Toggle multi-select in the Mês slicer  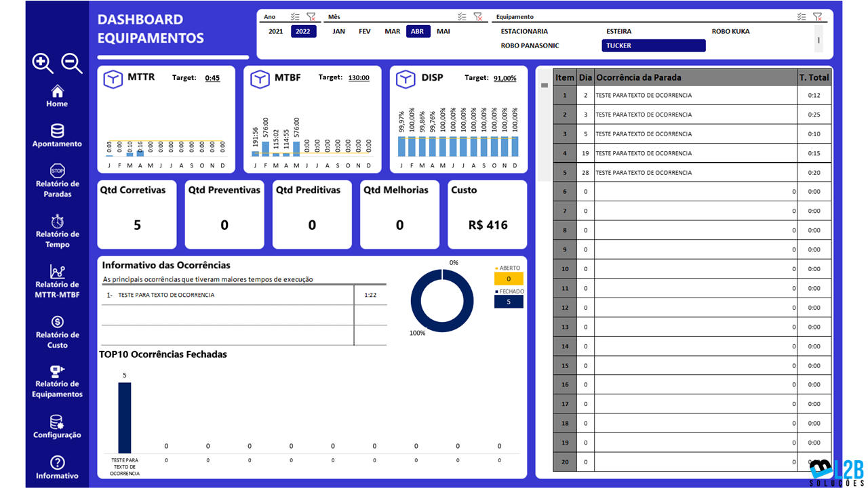pyautogui.click(x=462, y=17)
